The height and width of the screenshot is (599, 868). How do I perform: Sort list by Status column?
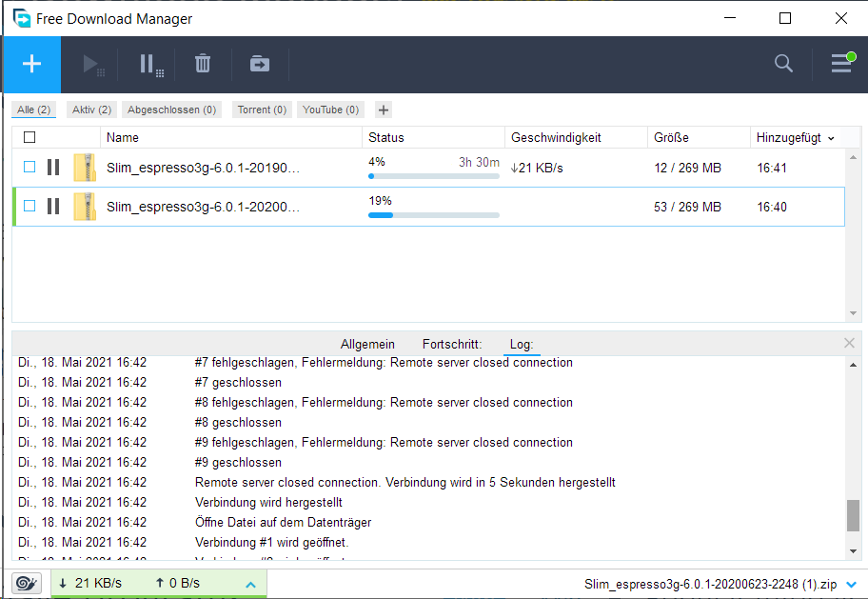tap(433, 137)
